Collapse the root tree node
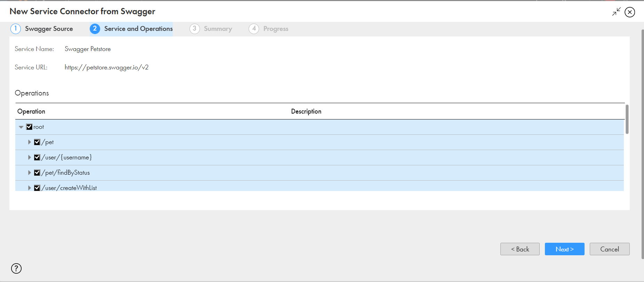The width and height of the screenshot is (644, 282). pos(21,127)
